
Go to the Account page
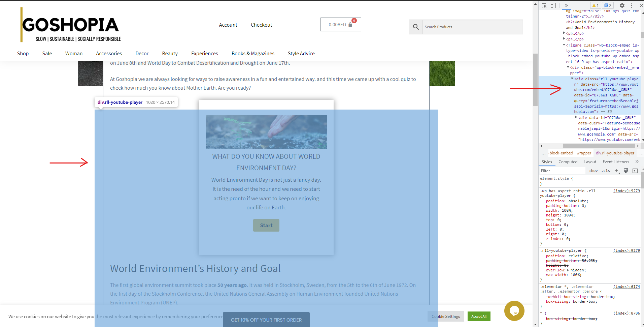[x=228, y=25]
